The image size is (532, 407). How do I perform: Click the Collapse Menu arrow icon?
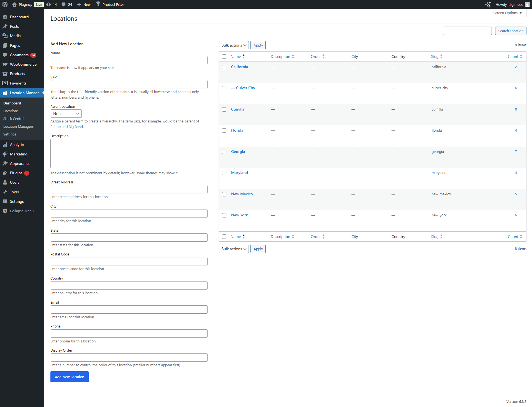click(5, 211)
